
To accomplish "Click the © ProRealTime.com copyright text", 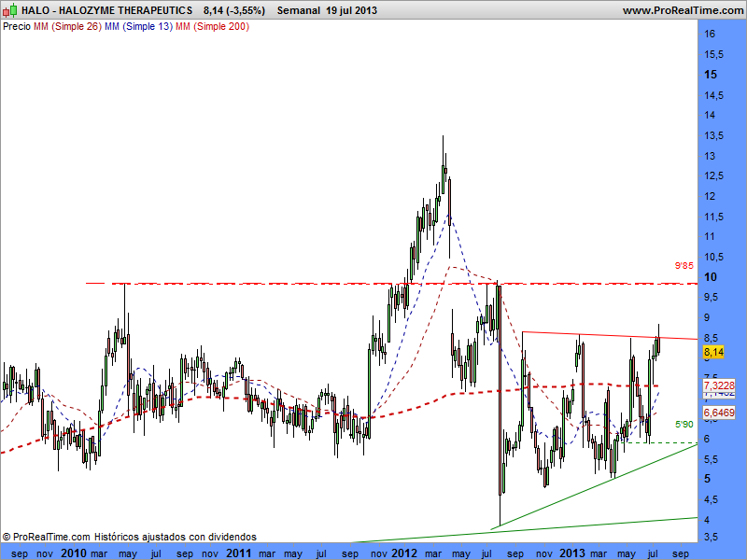I will pyautogui.click(x=46, y=538).
